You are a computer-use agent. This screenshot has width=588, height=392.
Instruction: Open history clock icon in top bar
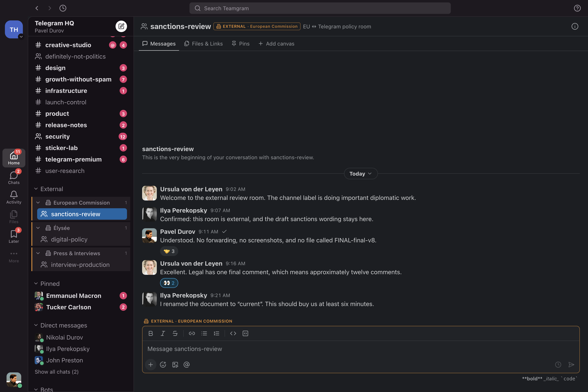click(x=63, y=8)
